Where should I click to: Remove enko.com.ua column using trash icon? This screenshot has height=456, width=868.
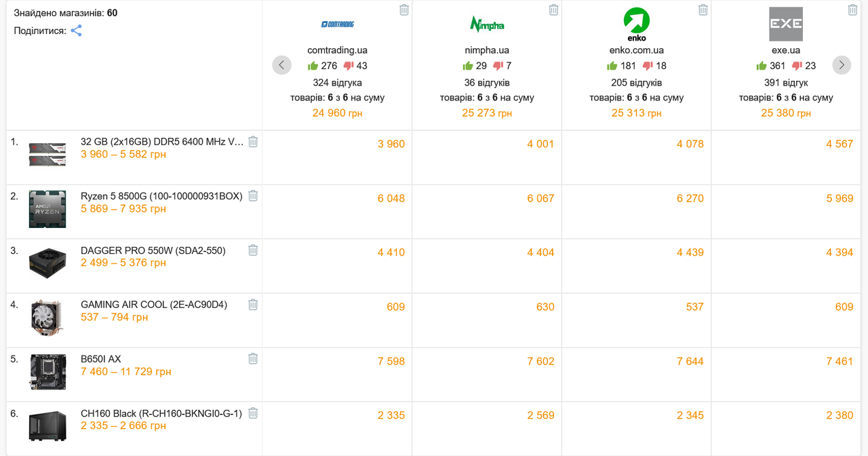(x=703, y=9)
